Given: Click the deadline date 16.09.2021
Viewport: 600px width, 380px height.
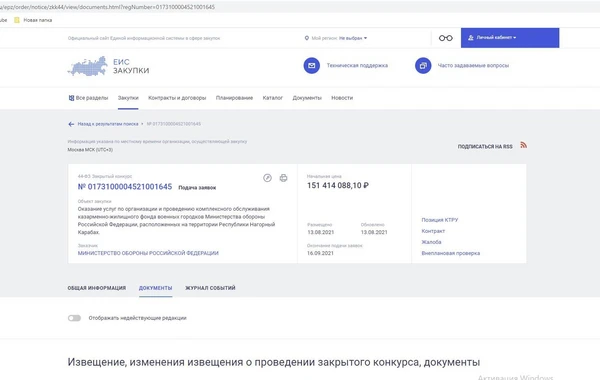Looking at the screenshot, I should click(320, 253).
